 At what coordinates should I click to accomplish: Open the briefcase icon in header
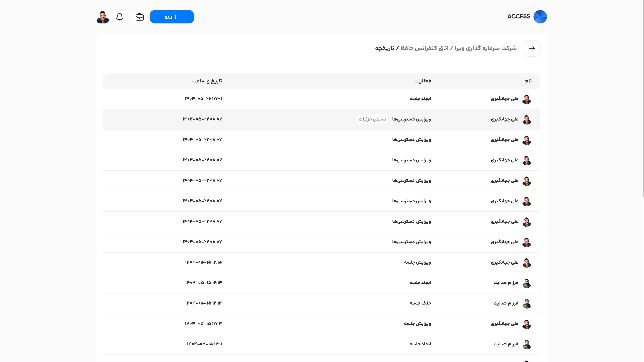pyautogui.click(x=140, y=17)
